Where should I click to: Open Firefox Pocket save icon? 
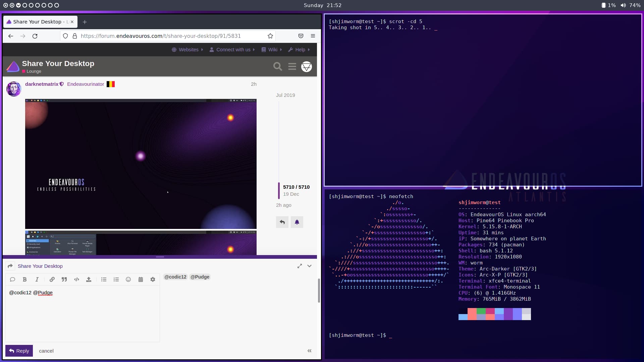pyautogui.click(x=301, y=36)
